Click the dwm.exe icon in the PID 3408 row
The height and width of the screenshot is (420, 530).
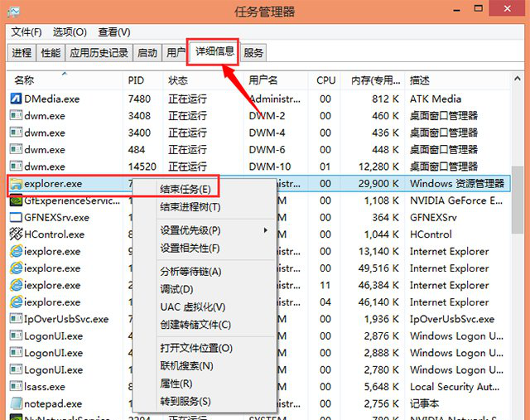pos(16,116)
